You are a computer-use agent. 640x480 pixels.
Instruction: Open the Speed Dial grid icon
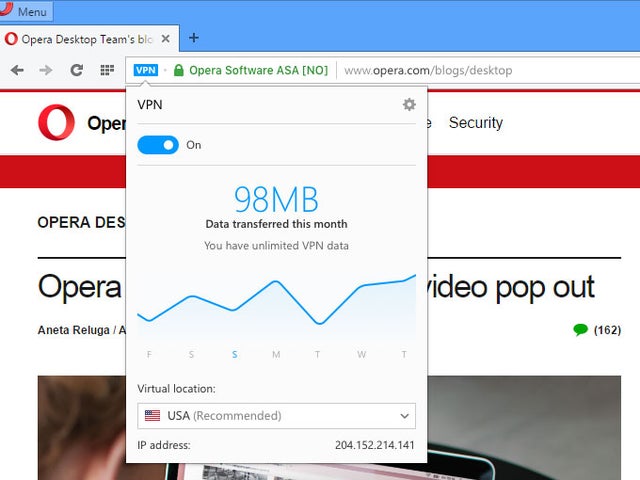click(x=107, y=70)
